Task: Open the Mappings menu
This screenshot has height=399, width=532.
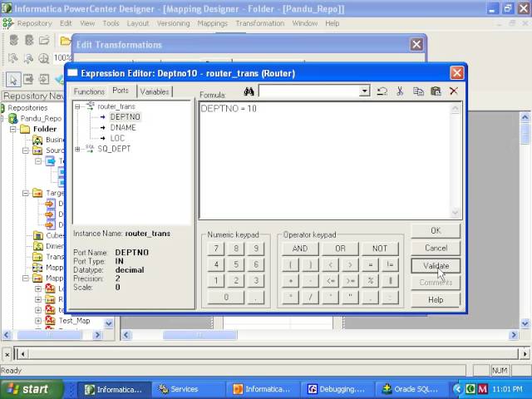Action: tap(213, 23)
